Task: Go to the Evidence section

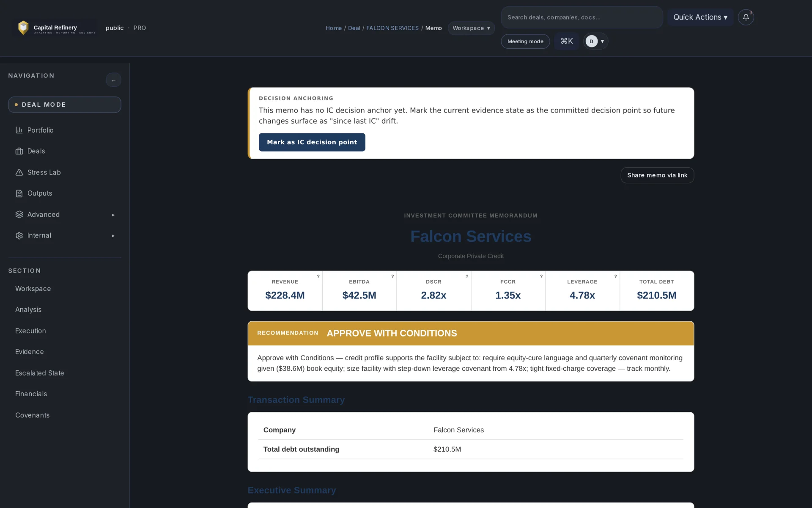Action: pos(30,352)
